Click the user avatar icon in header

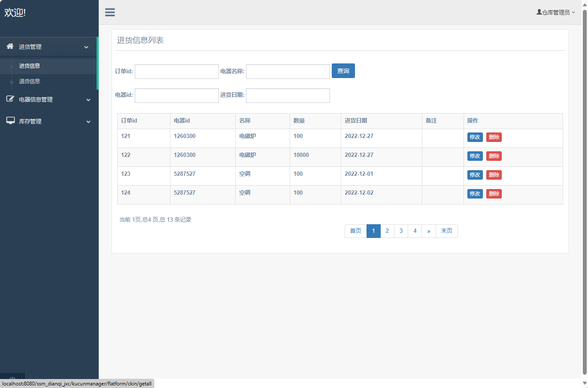pyautogui.click(x=539, y=12)
